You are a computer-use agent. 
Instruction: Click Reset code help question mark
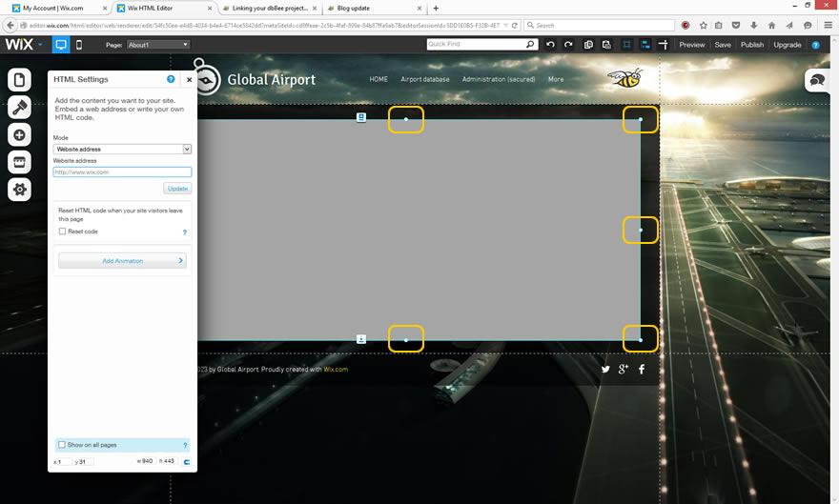[185, 232]
